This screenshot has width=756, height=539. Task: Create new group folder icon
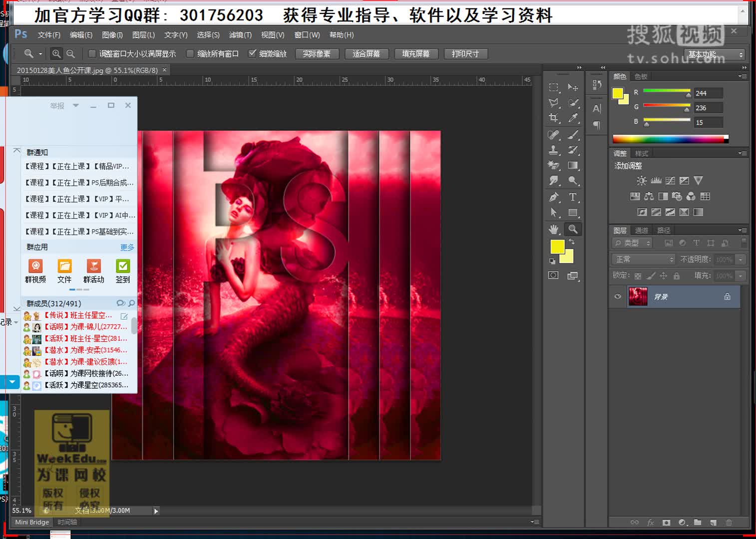tap(698, 523)
